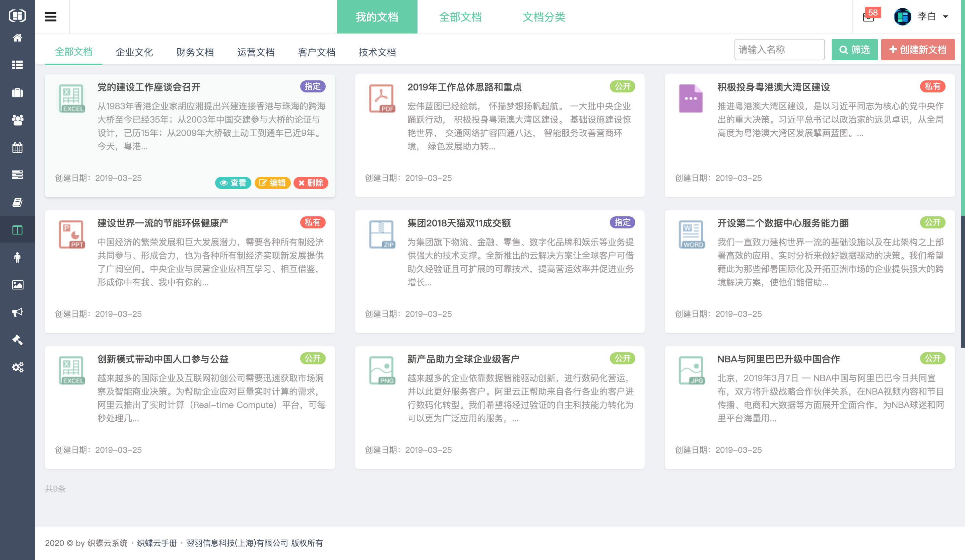Click the 筛选 filter button
Screen dimensions: 965x560
854,50
